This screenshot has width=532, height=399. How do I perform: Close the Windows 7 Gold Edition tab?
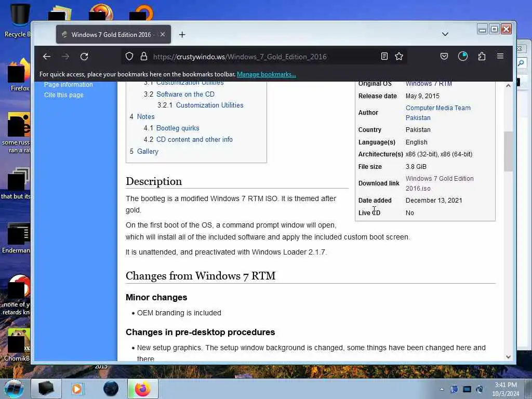click(163, 34)
